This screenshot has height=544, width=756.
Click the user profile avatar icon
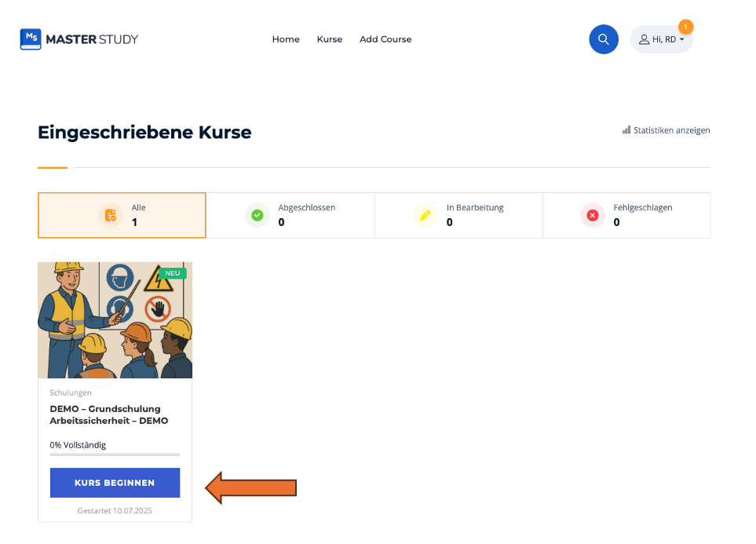pos(644,39)
